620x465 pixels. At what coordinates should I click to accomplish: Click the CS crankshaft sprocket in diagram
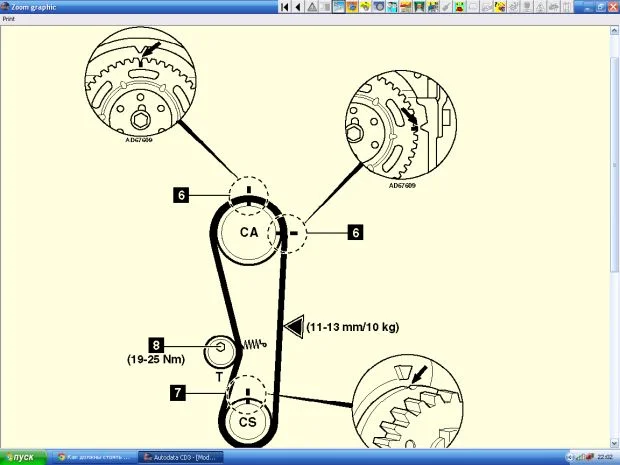tap(246, 422)
